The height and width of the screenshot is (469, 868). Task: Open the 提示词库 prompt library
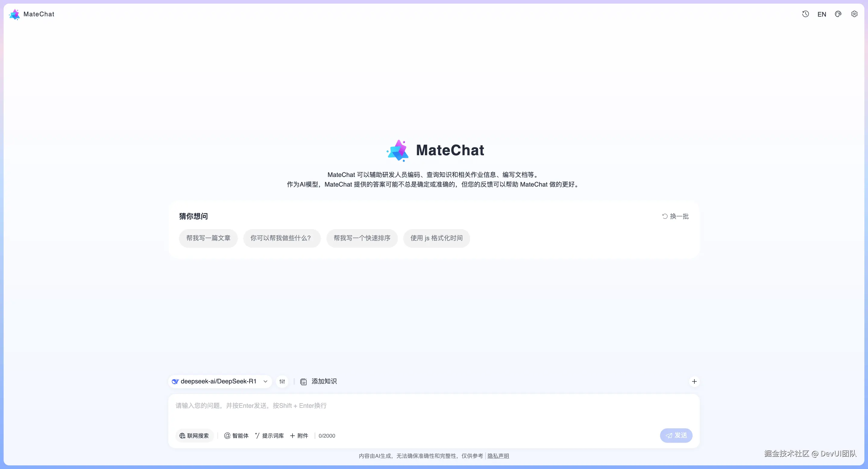click(269, 436)
